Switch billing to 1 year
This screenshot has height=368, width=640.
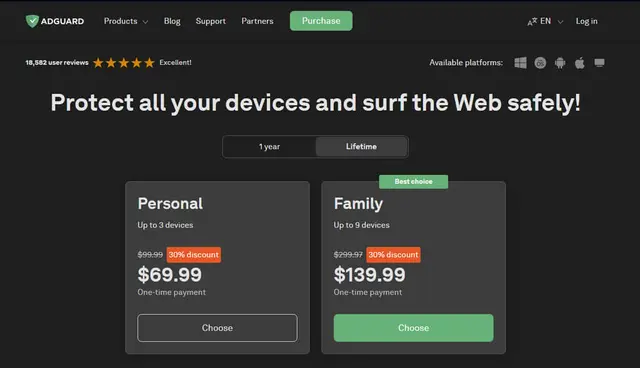269,146
